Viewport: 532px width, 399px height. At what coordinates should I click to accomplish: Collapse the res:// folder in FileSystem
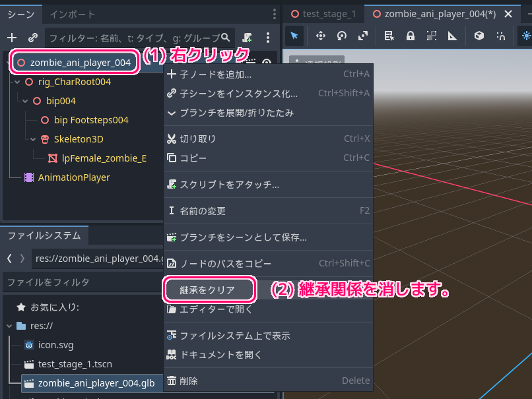tap(9, 326)
